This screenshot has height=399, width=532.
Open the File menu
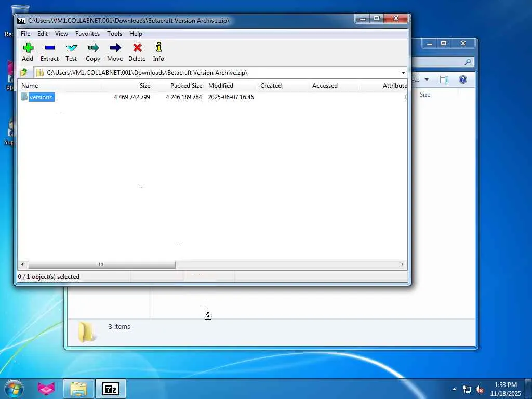(x=25, y=34)
